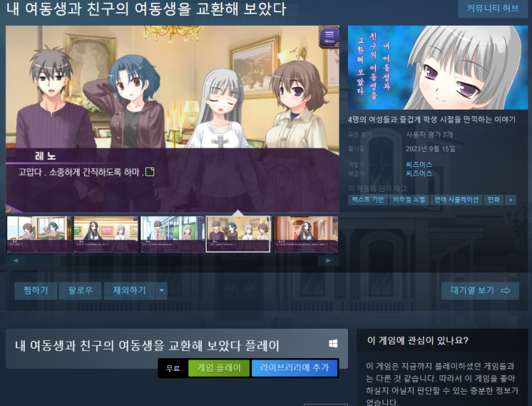This screenshot has height=406, width=532.
Task: Click the 사용자 평가 7개 review text
Action: [x=429, y=135]
